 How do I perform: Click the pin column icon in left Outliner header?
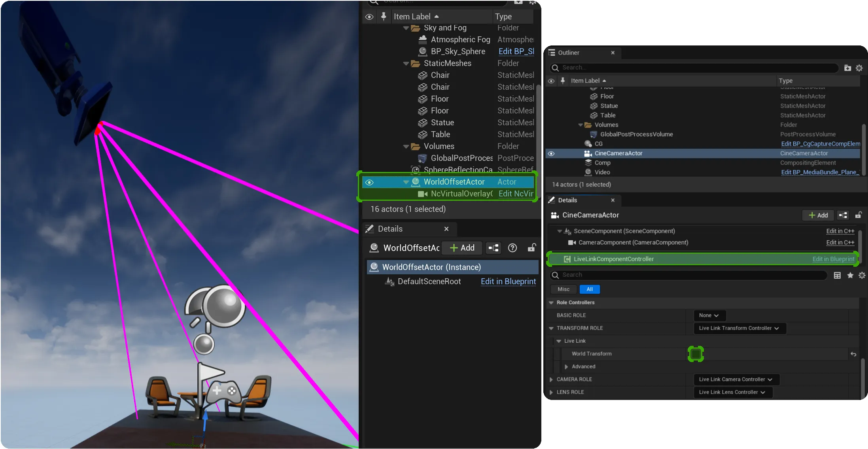pyautogui.click(x=383, y=16)
